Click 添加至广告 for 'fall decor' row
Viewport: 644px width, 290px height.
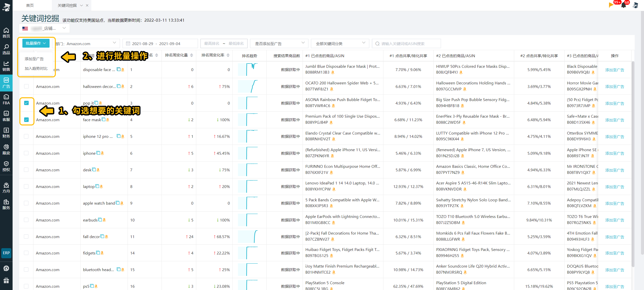(x=615, y=237)
